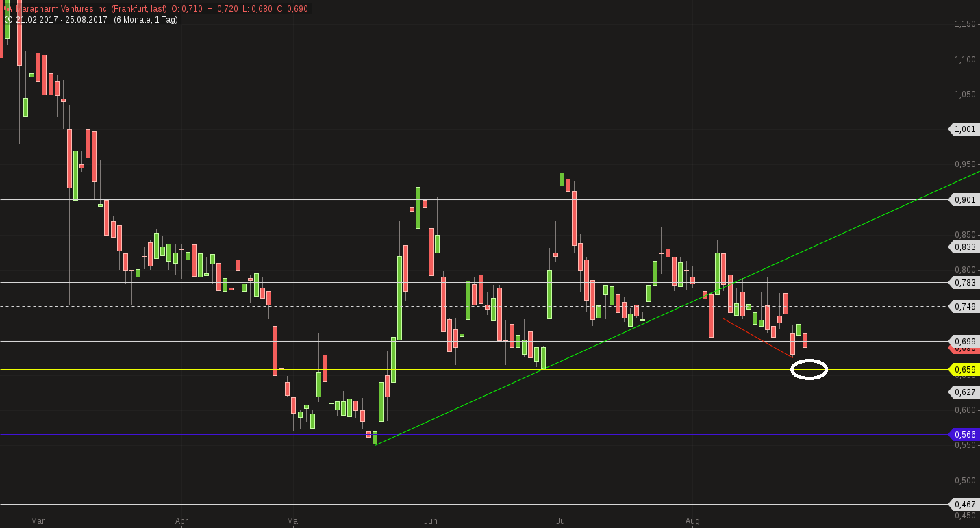Click the 0,627 support level label
The image size is (980, 528).
point(964,392)
